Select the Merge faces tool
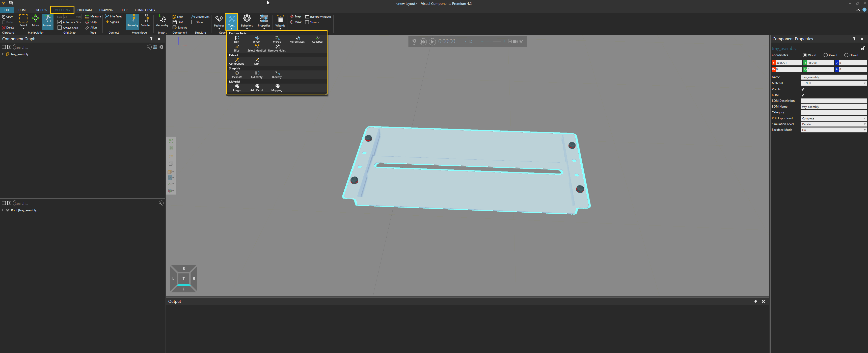Viewport: 868px width, 353px height. (x=297, y=39)
